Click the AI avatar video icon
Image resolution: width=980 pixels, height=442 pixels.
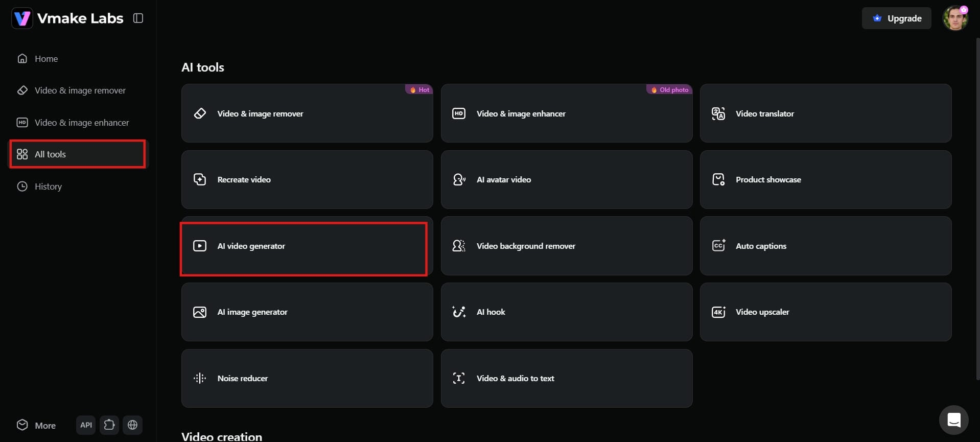click(459, 179)
